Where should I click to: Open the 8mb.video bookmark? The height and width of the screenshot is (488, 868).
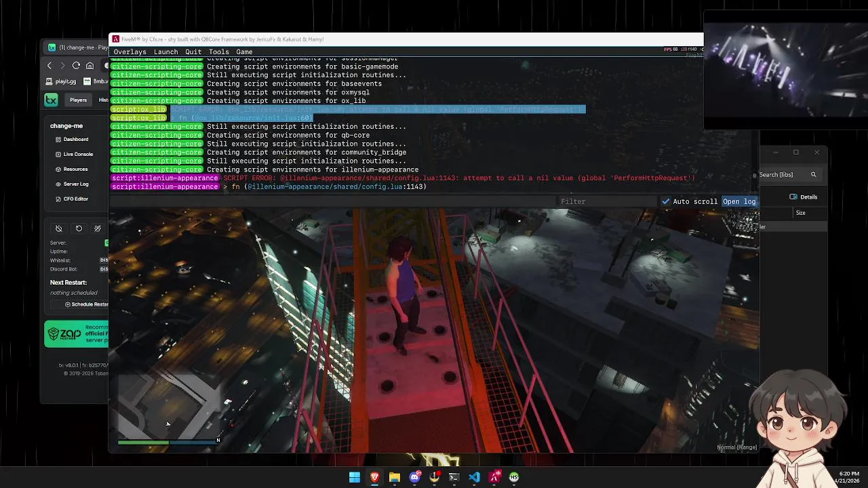tap(96, 81)
